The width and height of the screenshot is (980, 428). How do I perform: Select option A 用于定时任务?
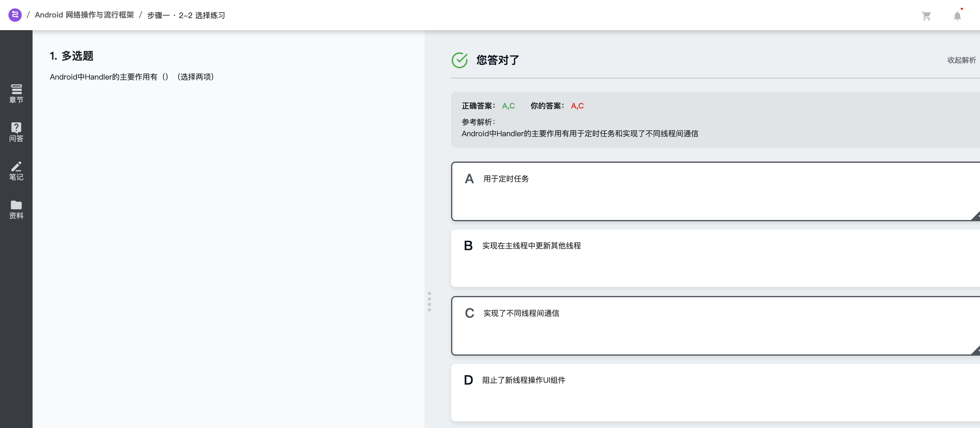coord(715,191)
